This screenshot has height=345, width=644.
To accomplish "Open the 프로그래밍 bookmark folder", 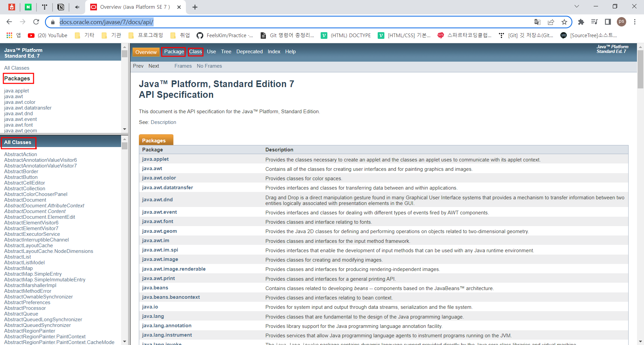I will [x=146, y=36].
